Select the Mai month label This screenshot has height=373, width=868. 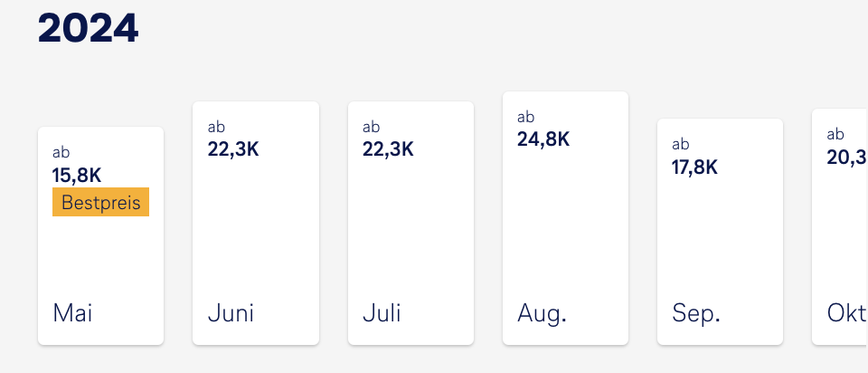click(x=73, y=313)
